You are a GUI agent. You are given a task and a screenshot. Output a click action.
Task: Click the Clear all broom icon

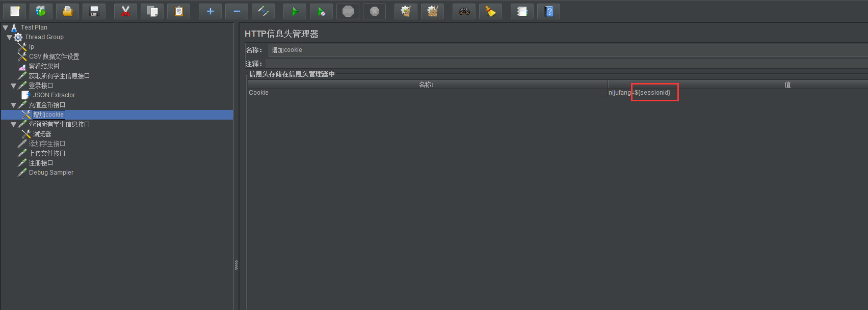point(490,11)
